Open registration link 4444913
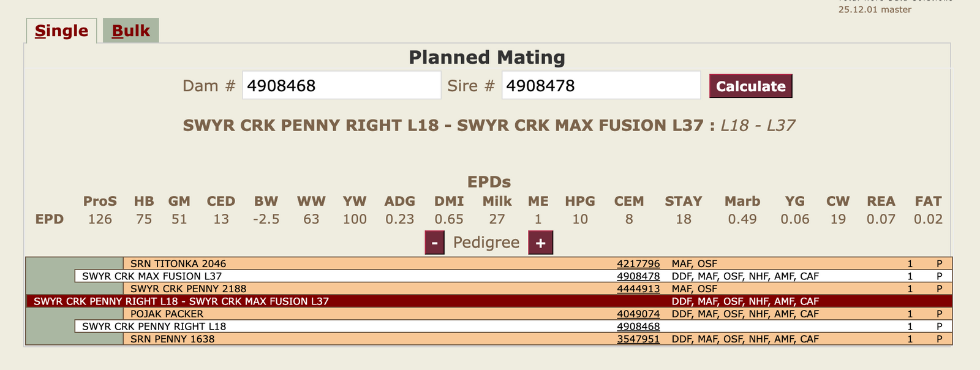 point(638,289)
